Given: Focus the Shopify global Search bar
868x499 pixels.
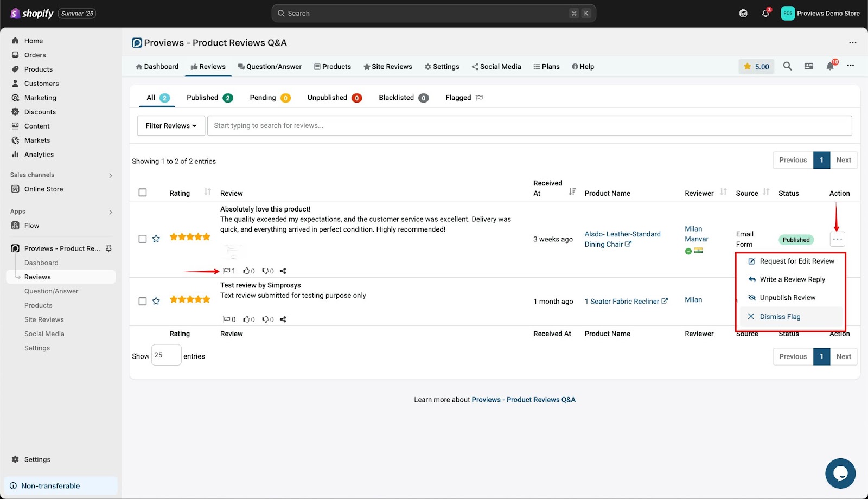Looking at the screenshot, I should pos(433,14).
